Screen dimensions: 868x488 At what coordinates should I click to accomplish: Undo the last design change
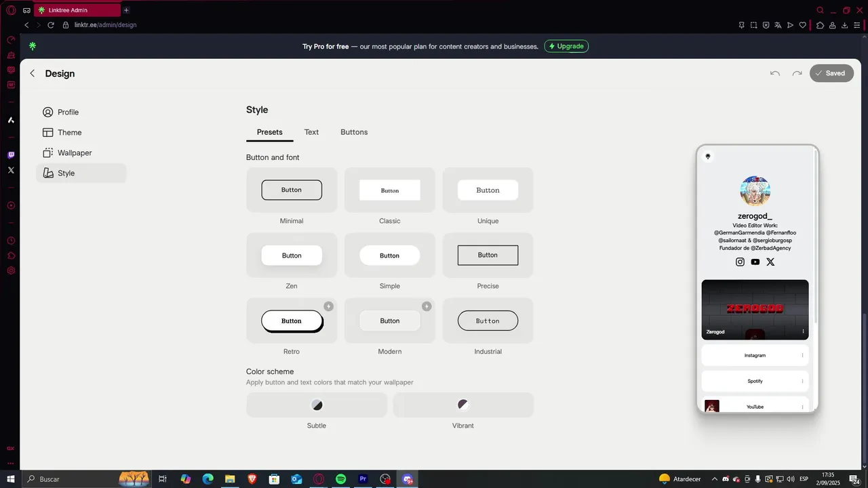coord(775,73)
